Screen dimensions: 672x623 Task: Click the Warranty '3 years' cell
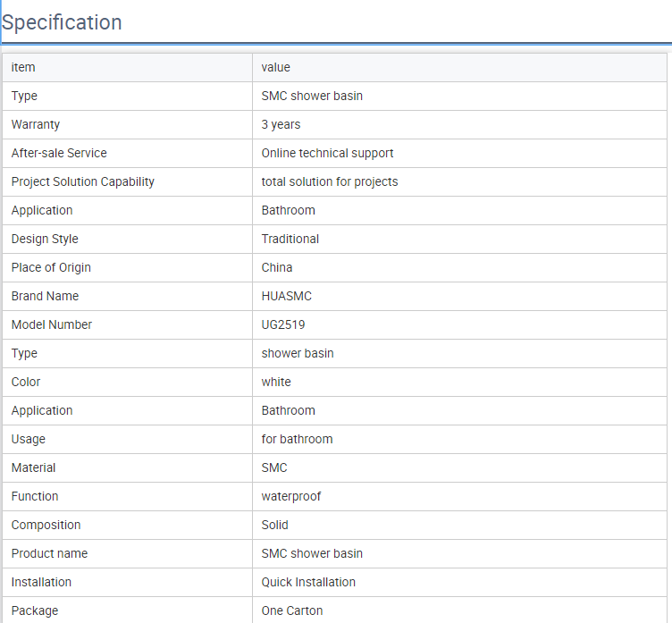(x=459, y=125)
